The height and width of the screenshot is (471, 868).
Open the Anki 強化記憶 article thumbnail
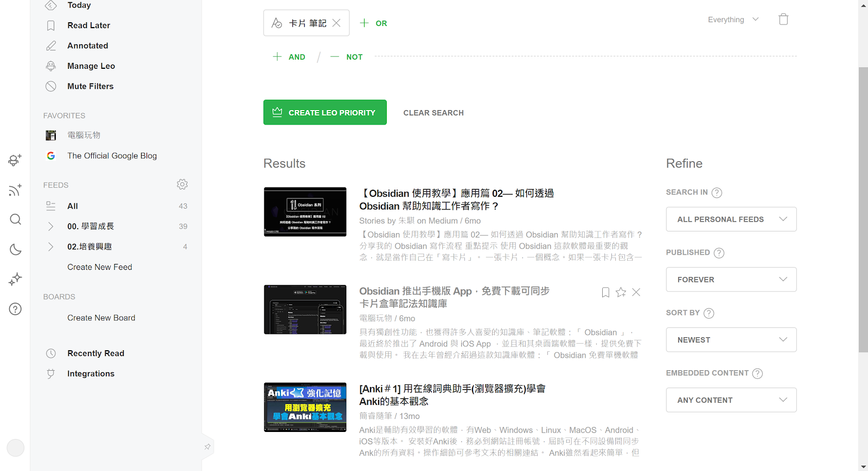click(305, 407)
